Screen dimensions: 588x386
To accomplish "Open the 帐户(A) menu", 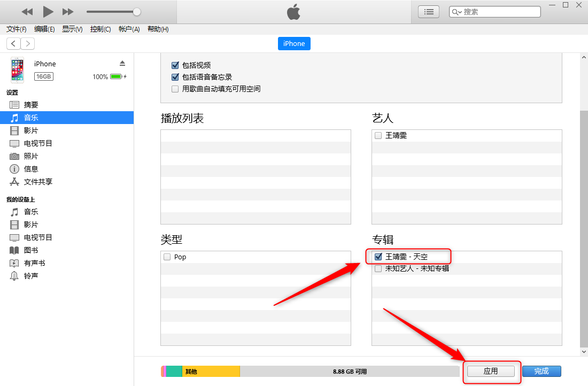I will pos(129,29).
